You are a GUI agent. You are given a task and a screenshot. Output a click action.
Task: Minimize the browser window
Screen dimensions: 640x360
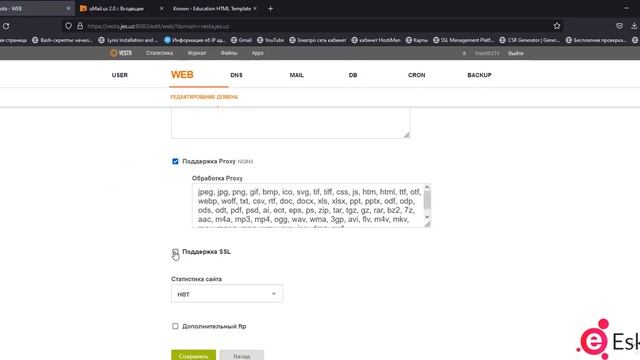pos(626,8)
